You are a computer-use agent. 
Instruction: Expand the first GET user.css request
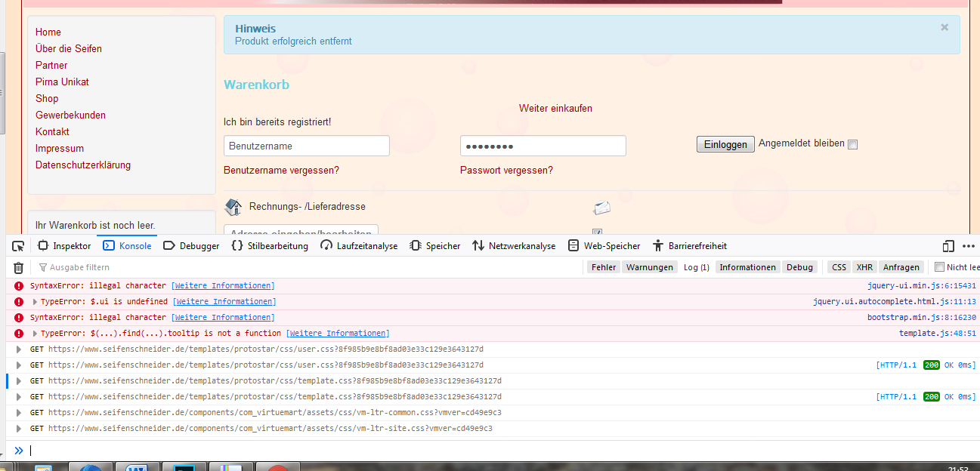[20, 349]
